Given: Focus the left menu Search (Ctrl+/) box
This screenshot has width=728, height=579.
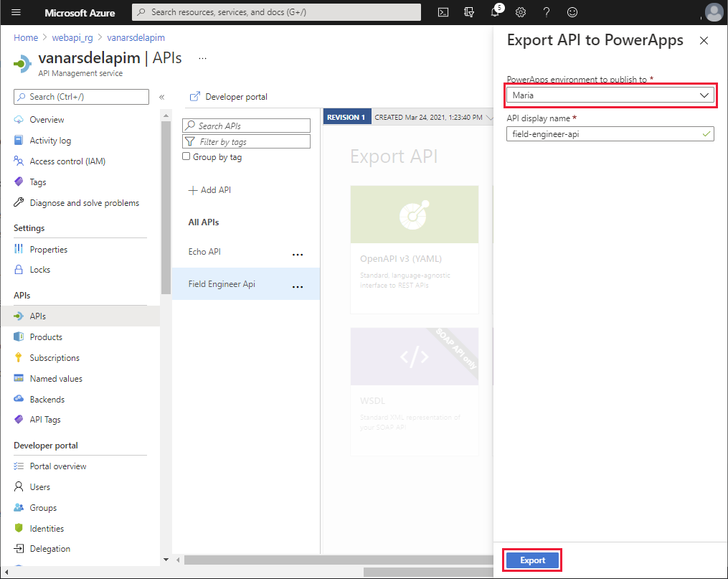Looking at the screenshot, I should coord(81,97).
